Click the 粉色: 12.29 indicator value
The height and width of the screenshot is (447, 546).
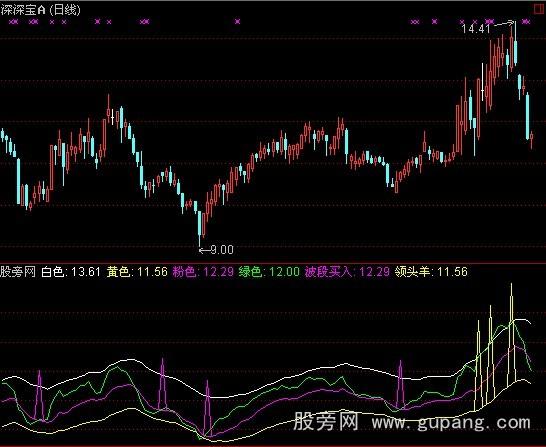coord(203,272)
